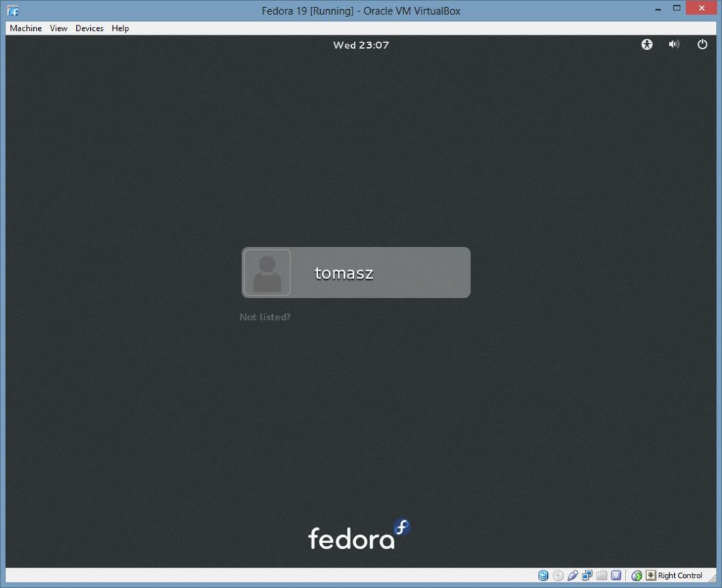Click the VirtualBox title bar app icon
This screenshot has height=588, width=722.
pyautogui.click(x=13, y=10)
